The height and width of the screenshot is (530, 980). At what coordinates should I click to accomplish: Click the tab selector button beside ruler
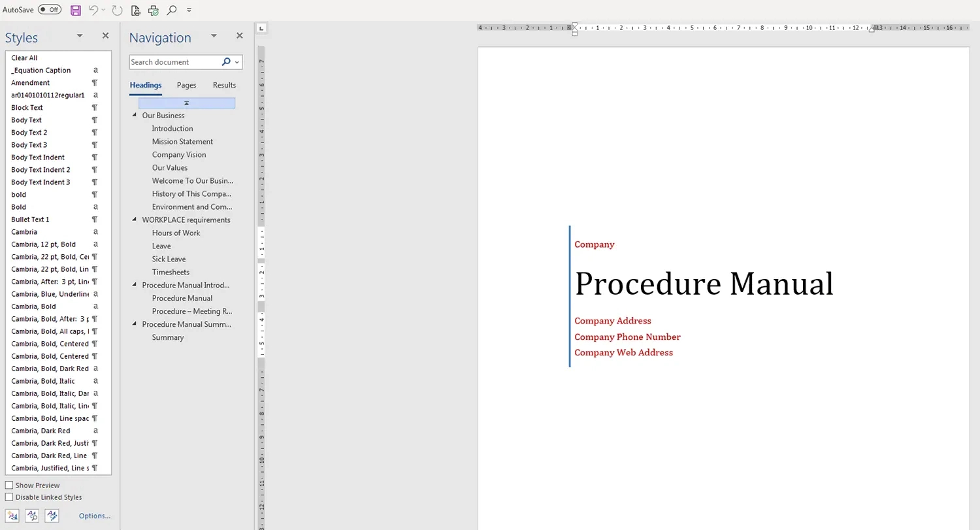(261, 28)
